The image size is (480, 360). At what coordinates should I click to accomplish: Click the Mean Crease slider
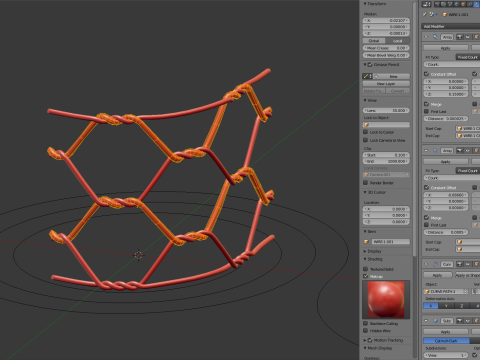[x=386, y=48]
